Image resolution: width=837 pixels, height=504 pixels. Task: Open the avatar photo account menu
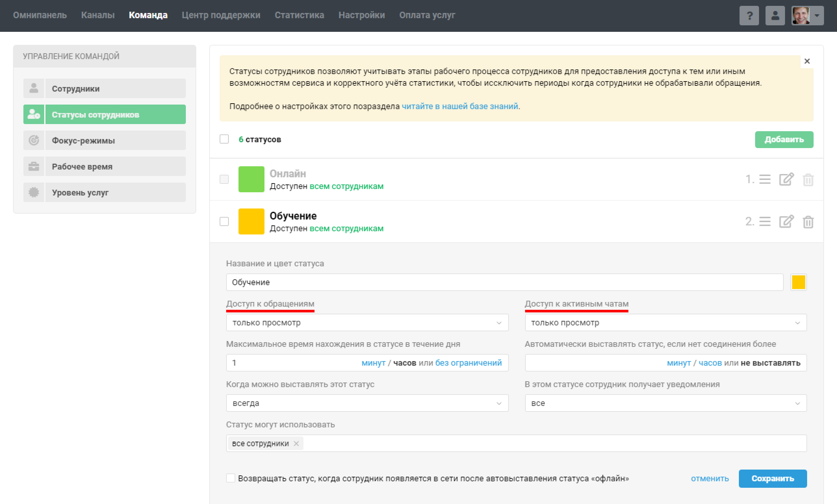click(x=807, y=15)
